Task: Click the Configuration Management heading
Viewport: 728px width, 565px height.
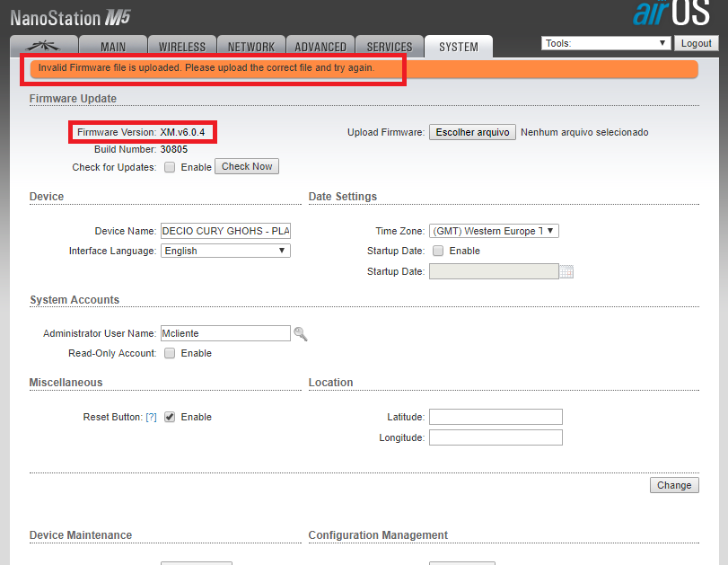Action: tap(378, 535)
